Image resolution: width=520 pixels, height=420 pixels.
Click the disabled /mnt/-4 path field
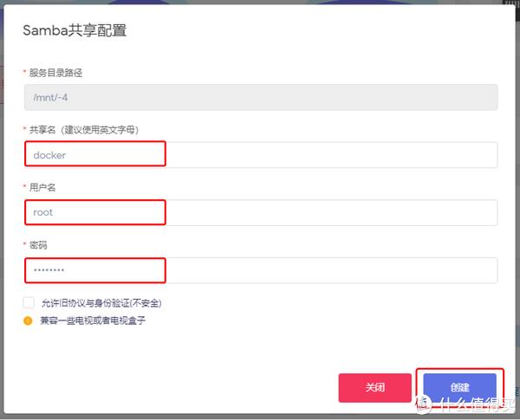tap(261, 98)
